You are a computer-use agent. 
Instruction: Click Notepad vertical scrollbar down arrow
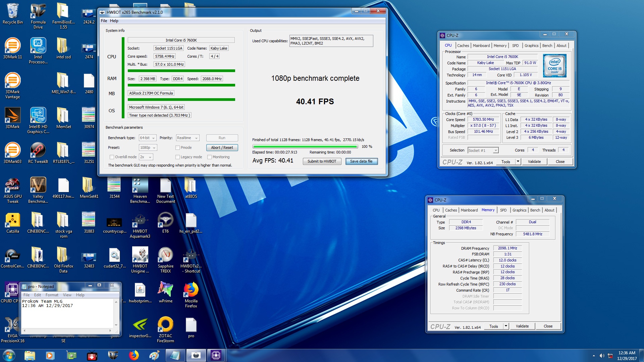[x=116, y=325]
